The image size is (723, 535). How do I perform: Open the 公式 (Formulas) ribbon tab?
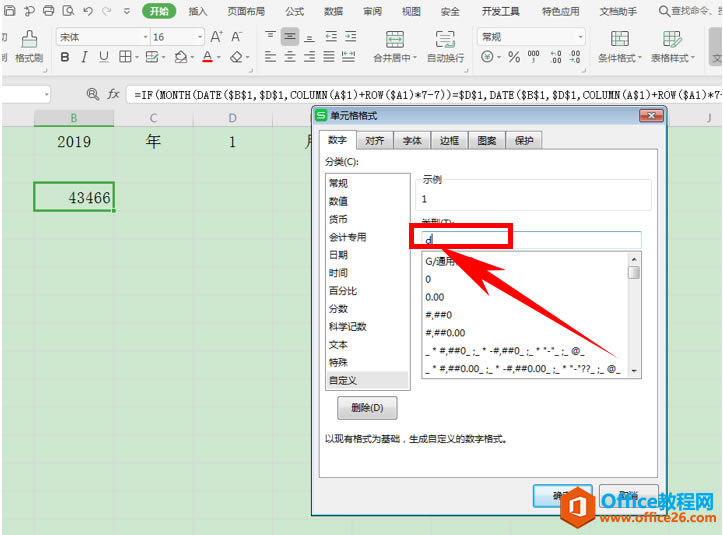(294, 11)
